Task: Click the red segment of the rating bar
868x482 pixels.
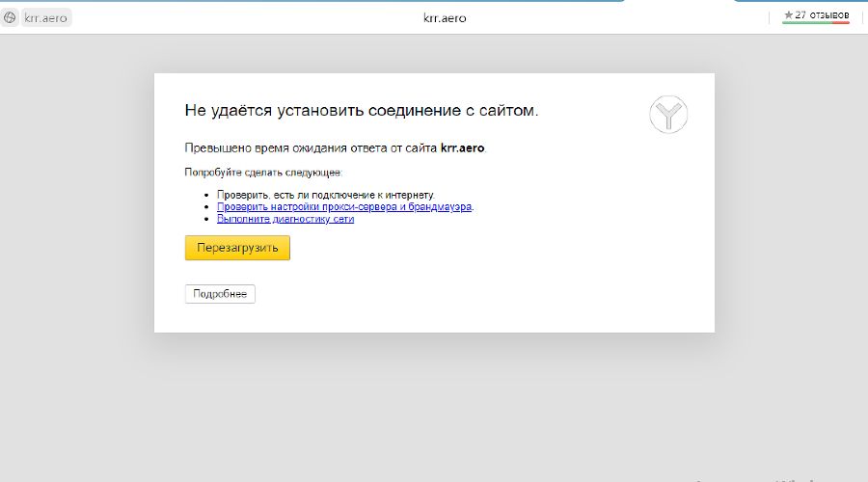Action: coord(841,23)
